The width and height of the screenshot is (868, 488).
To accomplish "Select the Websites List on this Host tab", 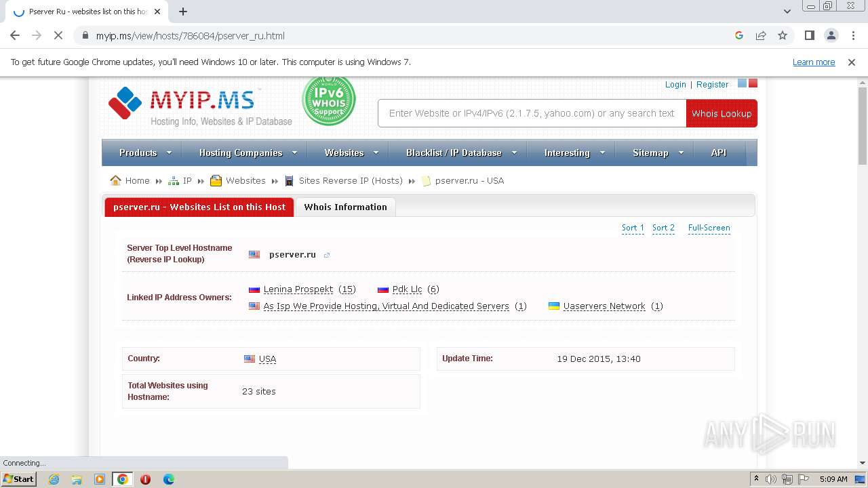I will pos(199,207).
